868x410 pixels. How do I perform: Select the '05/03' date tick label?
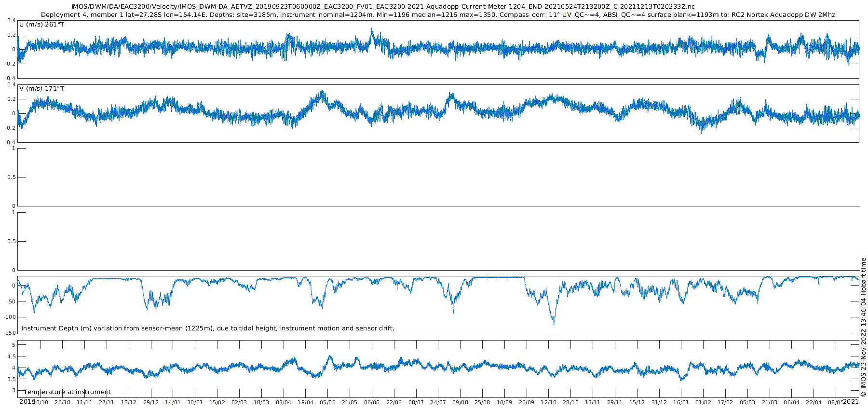pos(748,402)
